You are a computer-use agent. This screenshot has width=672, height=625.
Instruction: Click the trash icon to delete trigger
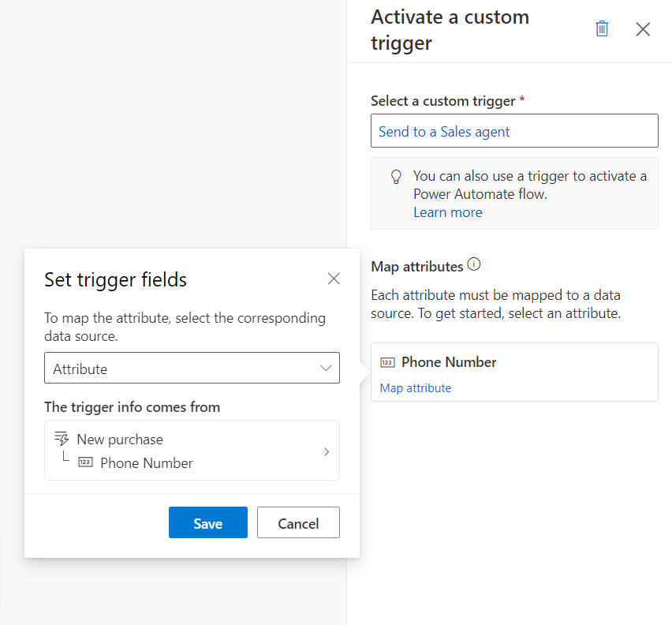602,29
